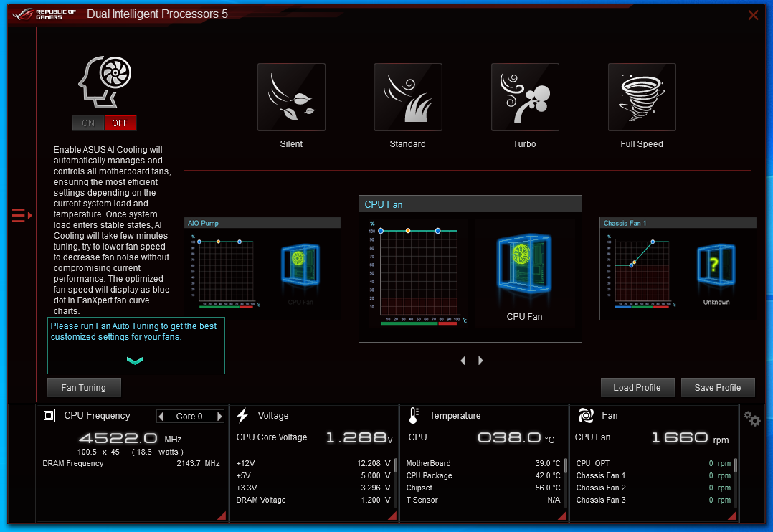The width and height of the screenshot is (773, 532).
Task: Click the CPU Core Voltage value
Action: (359, 437)
